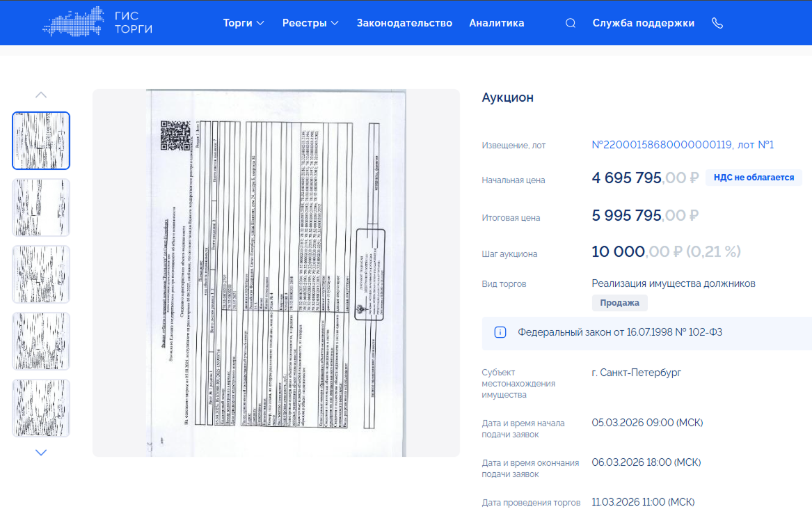Open the large scanned document preview
The height and width of the screenshot is (523, 812).
(x=276, y=273)
